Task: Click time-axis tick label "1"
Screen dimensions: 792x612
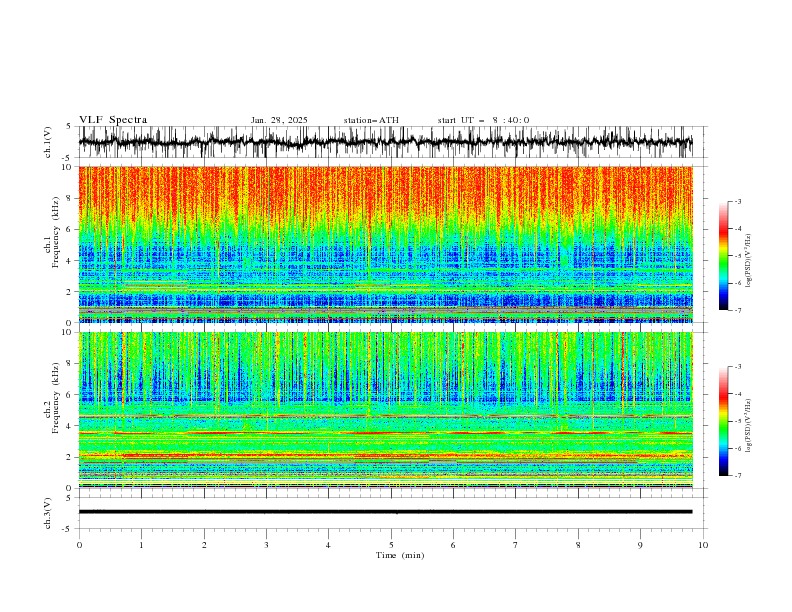Action: coord(141,545)
